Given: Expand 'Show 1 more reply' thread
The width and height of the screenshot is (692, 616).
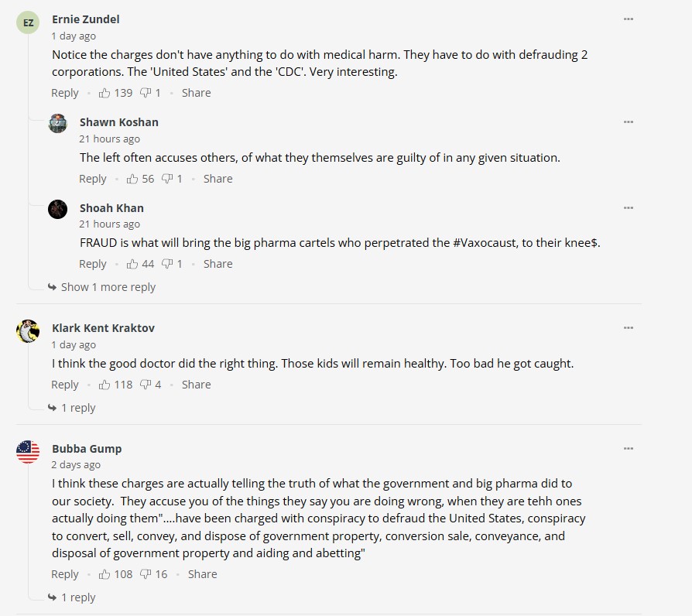Looking at the screenshot, I should [108, 287].
